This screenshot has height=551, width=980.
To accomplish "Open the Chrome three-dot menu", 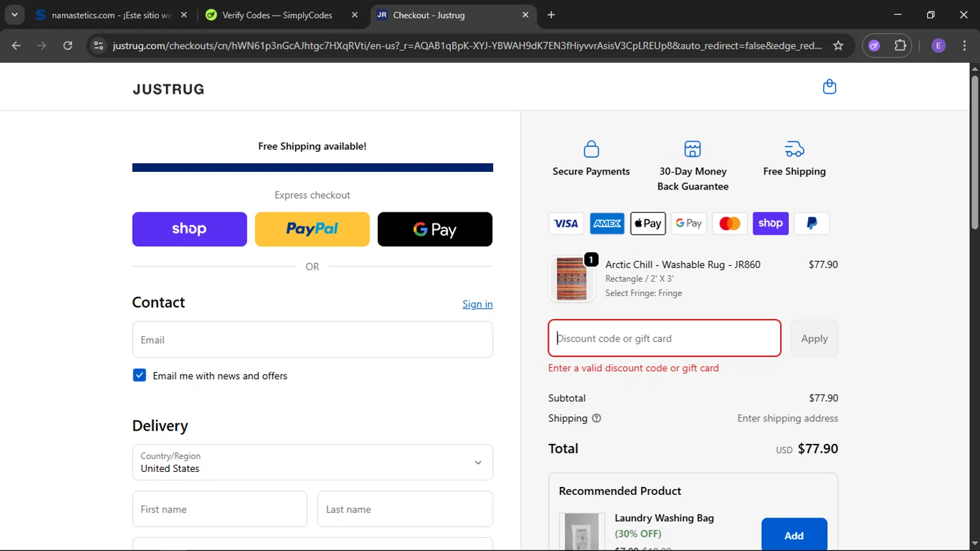I will tap(964, 46).
